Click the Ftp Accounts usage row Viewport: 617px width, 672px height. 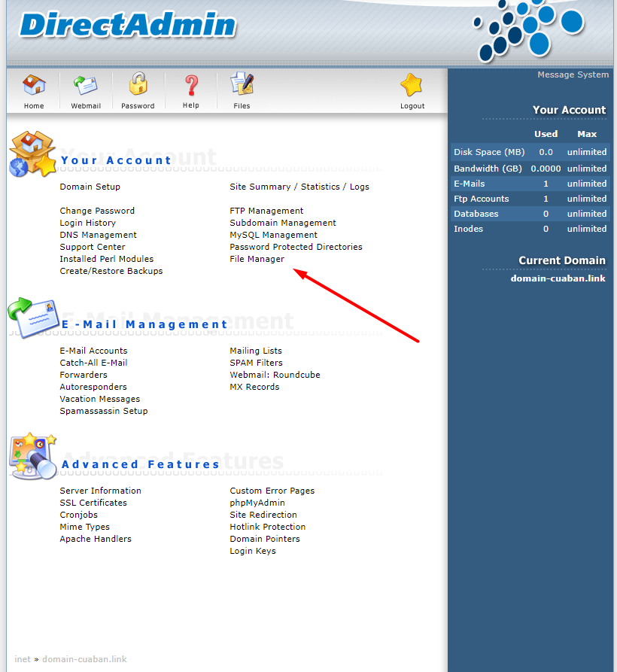pos(530,199)
